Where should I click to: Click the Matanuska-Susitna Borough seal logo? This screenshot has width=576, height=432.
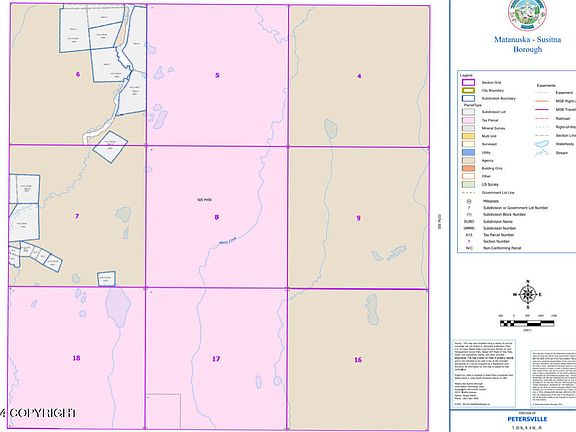point(527,14)
